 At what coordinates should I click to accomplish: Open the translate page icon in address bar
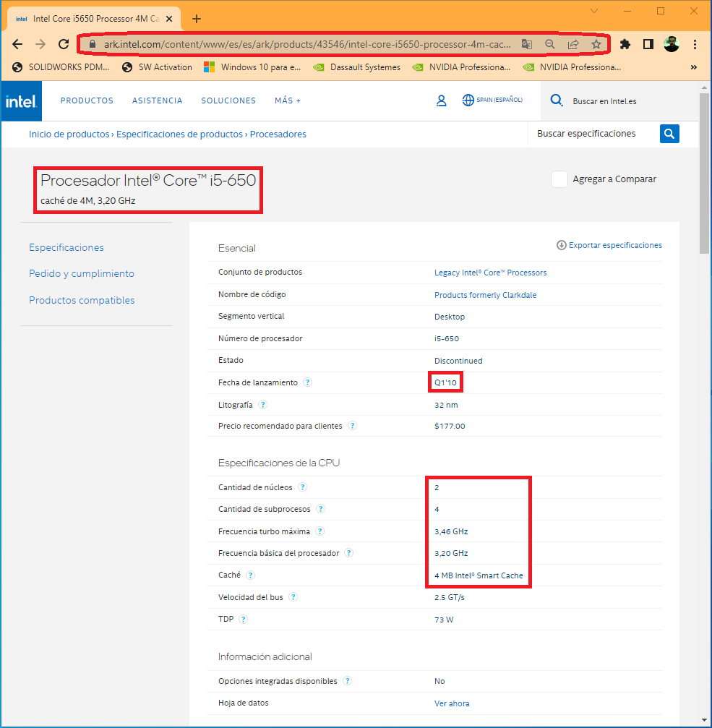(x=526, y=44)
